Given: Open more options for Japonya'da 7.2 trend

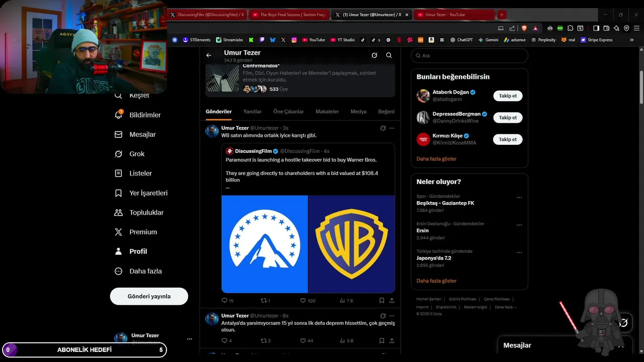Looking at the screenshot, I should [519, 252].
